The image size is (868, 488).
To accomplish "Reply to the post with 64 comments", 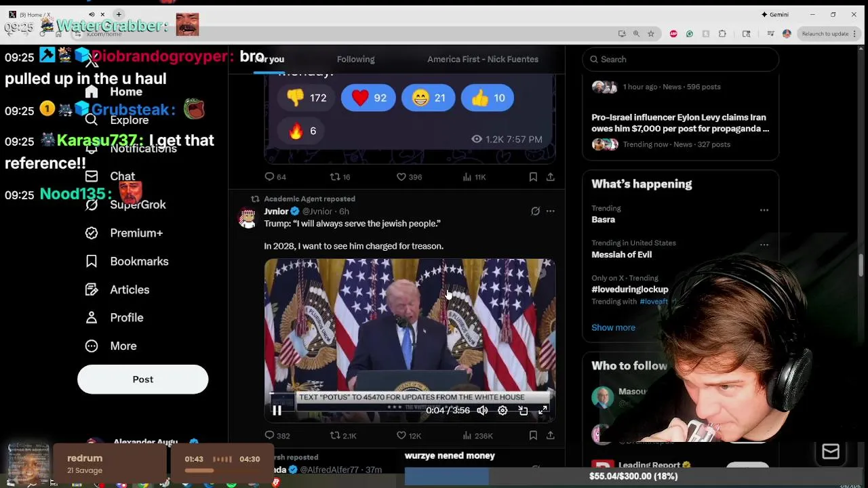I will coord(275,177).
